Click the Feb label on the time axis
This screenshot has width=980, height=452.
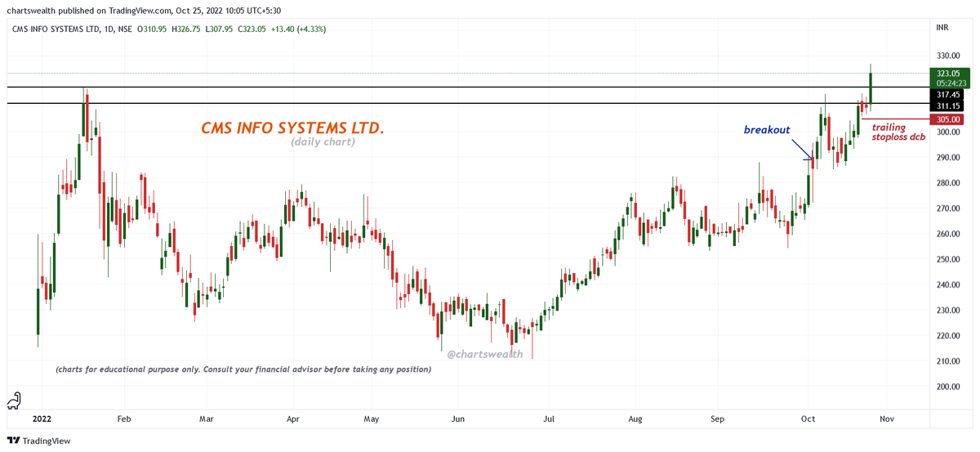[x=124, y=418]
